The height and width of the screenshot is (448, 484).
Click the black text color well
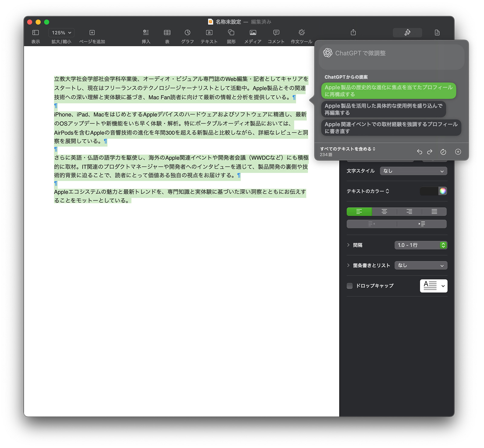tap(429, 191)
